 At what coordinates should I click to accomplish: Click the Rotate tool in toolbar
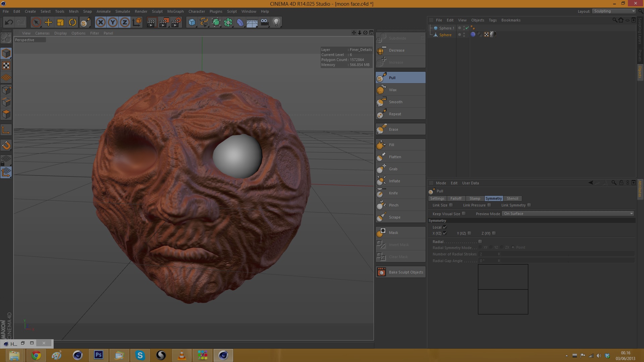(72, 22)
